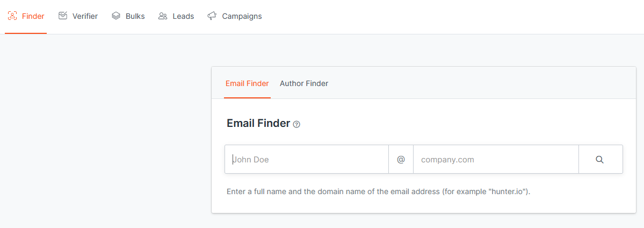Image resolution: width=644 pixels, height=228 pixels.
Task: Select the Email Finder tab
Action: click(x=247, y=83)
